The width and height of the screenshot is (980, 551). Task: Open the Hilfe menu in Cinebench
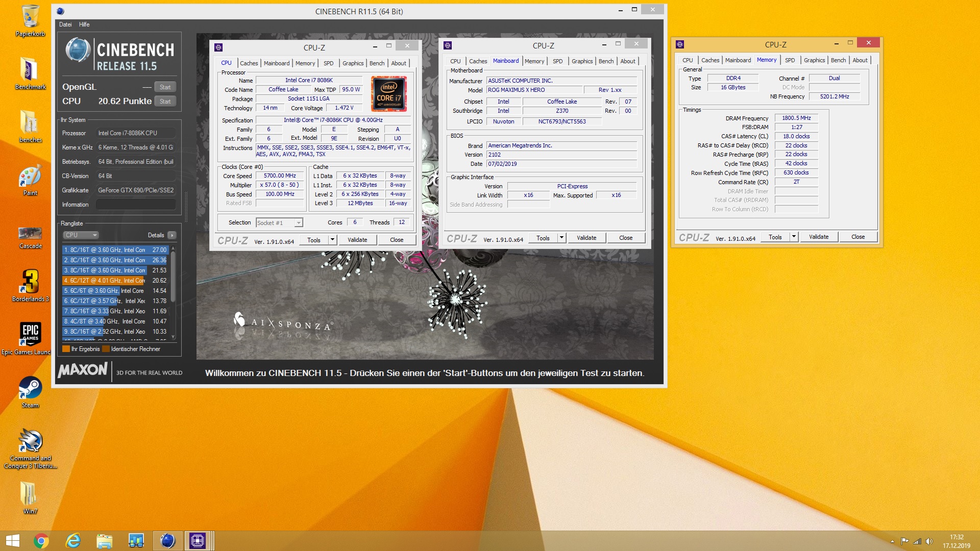(84, 24)
